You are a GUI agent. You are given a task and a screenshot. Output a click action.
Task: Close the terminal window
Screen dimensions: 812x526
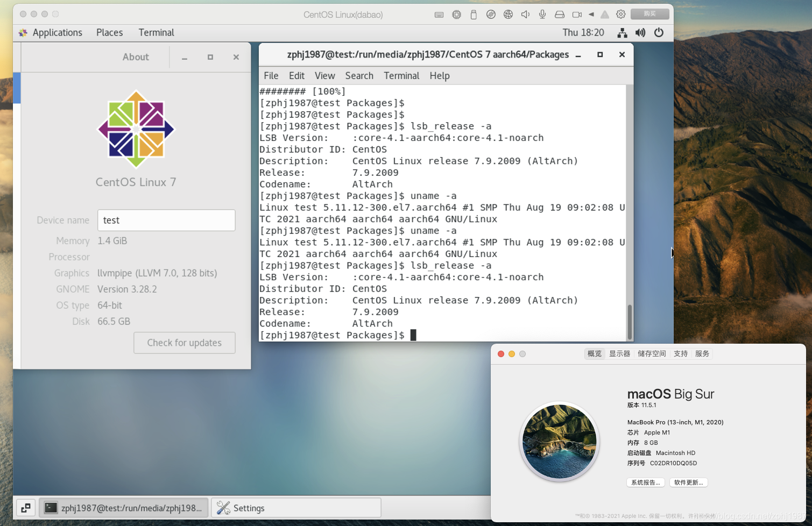tap(622, 54)
